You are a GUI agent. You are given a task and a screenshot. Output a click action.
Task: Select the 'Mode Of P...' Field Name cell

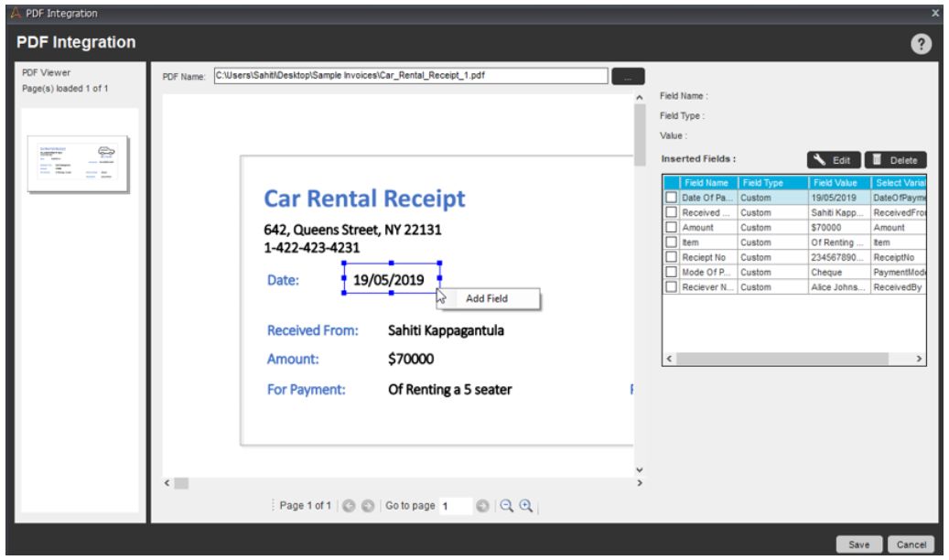tap(708, 273)
